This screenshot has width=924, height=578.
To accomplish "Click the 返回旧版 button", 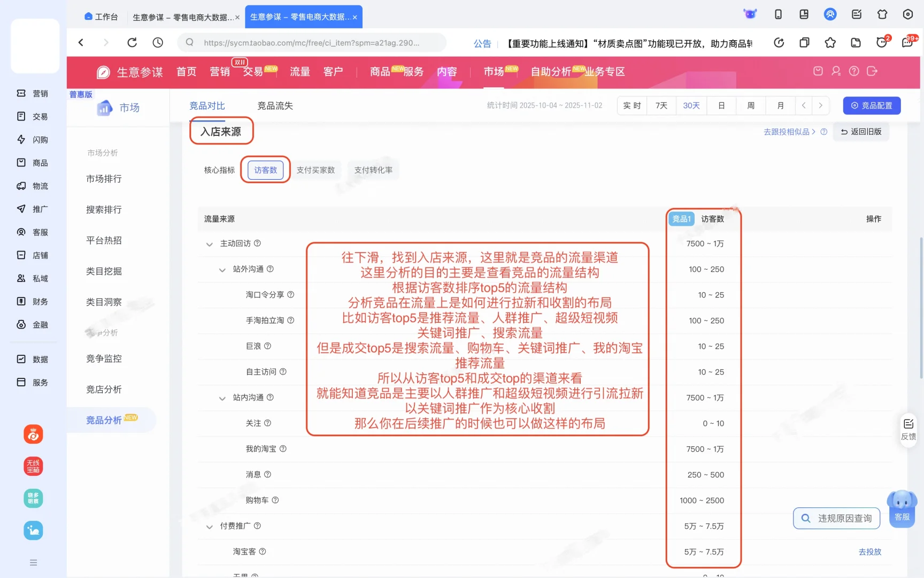I will coord(861,132).
